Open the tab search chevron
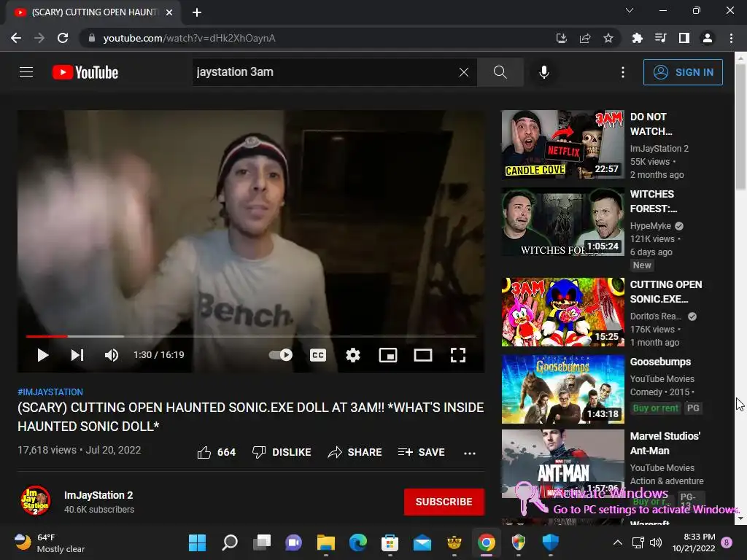The height and width of the screenshot is (560, 747). pos(630,10)
